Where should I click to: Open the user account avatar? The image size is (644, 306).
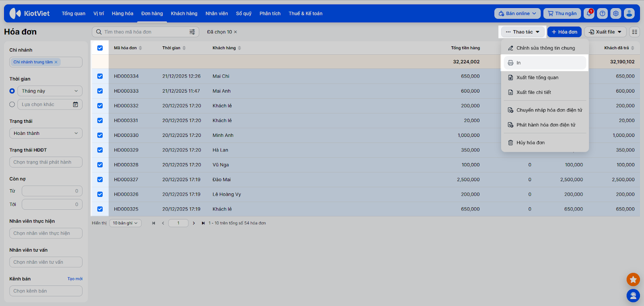click(629, 13)
